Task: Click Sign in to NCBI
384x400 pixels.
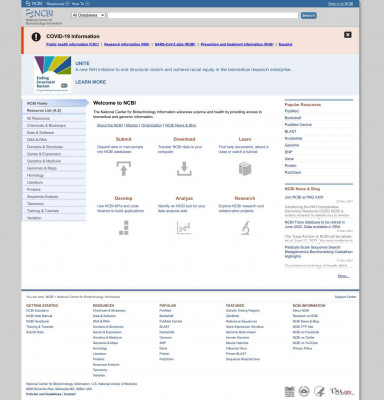Action: coord(340,4)
